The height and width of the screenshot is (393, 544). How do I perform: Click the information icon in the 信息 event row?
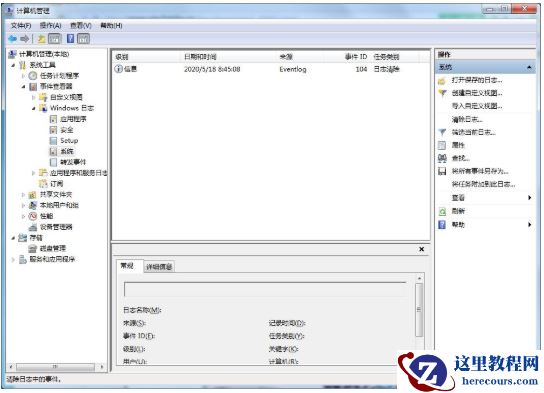tap(118, 69)
